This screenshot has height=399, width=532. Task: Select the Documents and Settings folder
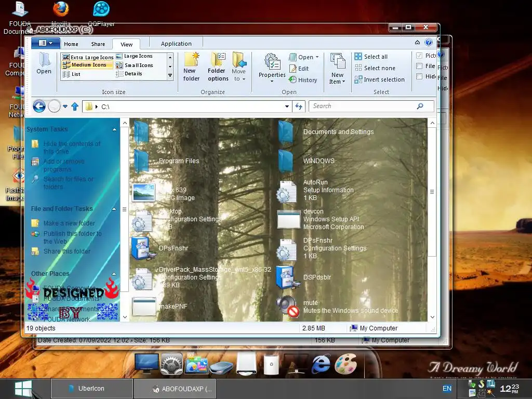pos(326,132)
